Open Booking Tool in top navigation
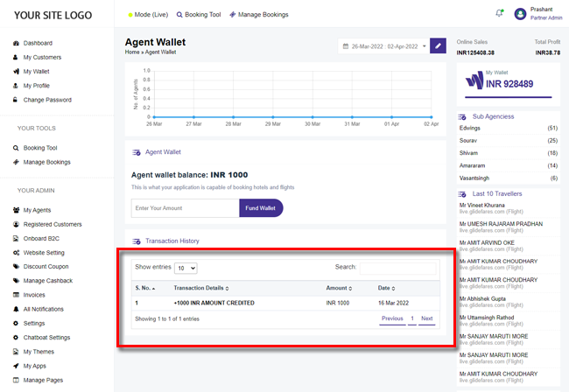Screen dimensions: 569x392 (x=199, y=15)
